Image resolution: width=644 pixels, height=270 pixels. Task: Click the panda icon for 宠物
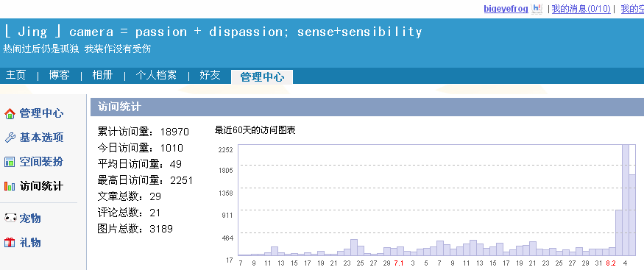(10, 219)
